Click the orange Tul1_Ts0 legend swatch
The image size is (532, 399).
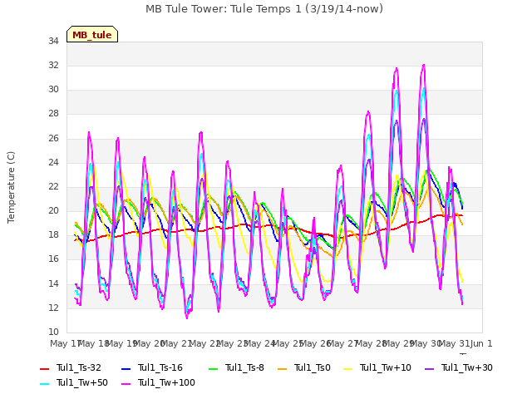(x=283, y=369)
